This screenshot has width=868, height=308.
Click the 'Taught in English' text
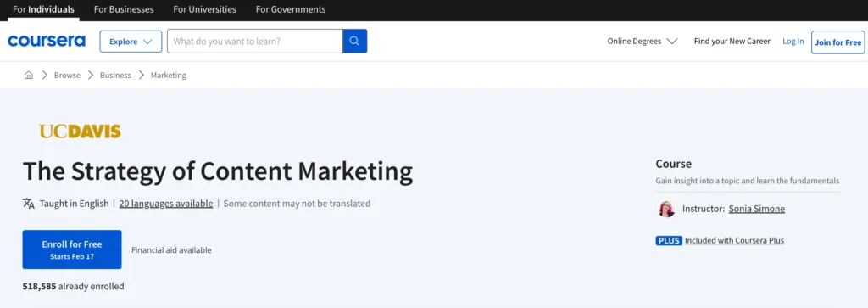pyautogui.click(x=75, y=204)
